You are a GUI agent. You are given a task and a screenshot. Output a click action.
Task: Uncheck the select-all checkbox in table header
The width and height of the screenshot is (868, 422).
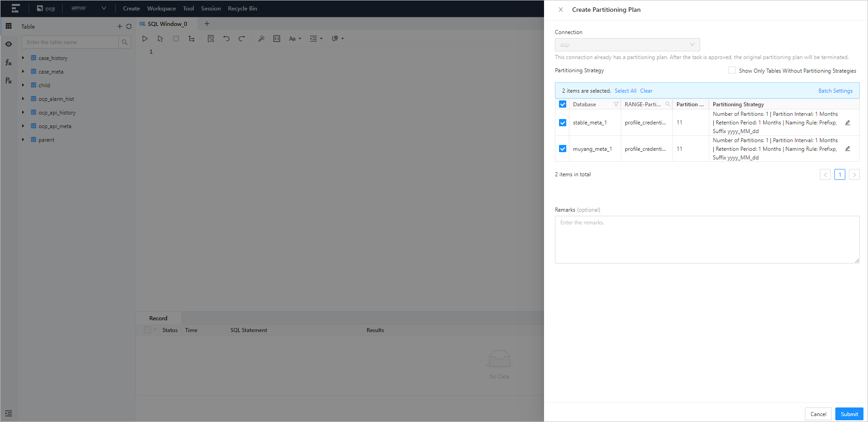(x=562, y=104)
